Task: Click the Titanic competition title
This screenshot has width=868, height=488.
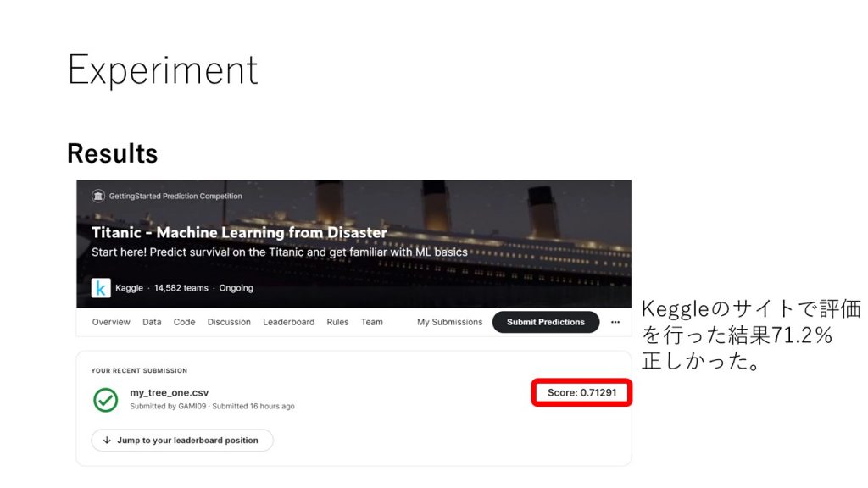Action: (x=239, y=232)
